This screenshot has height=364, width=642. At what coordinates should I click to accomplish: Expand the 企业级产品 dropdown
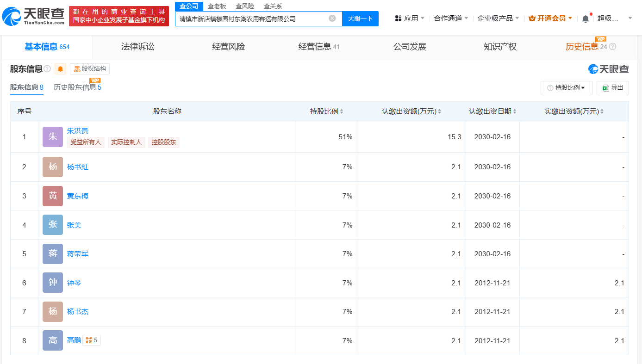pyautogui.click(x=498, y=19)
